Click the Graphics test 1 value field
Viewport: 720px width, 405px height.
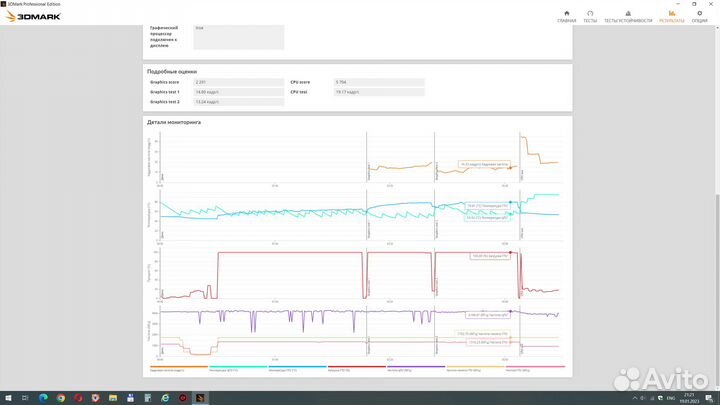[239, 92]
